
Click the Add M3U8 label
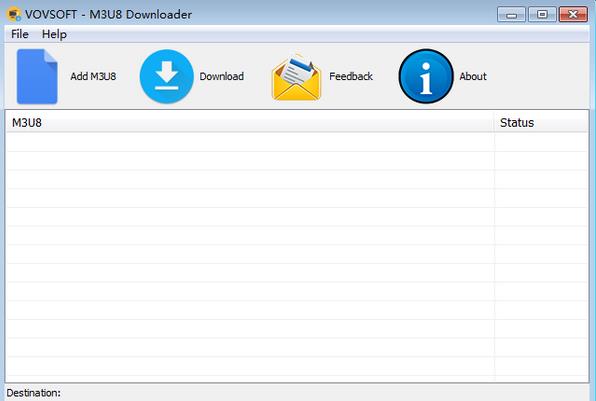pyautogui.click(x=93, y=76)
